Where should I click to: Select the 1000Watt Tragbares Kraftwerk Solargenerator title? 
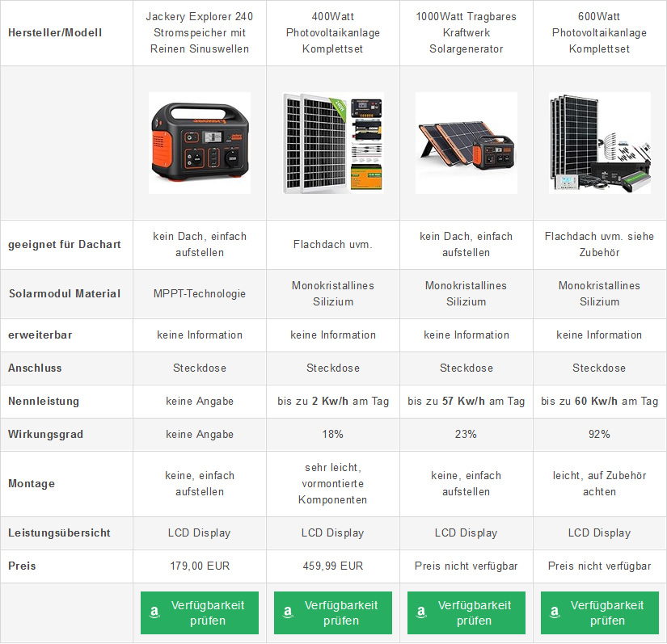click(466, 33)
